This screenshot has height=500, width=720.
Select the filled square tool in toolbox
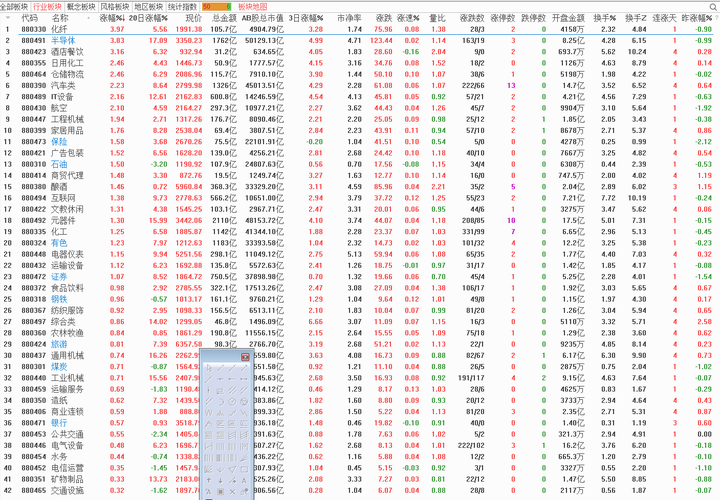coord(220,492)
